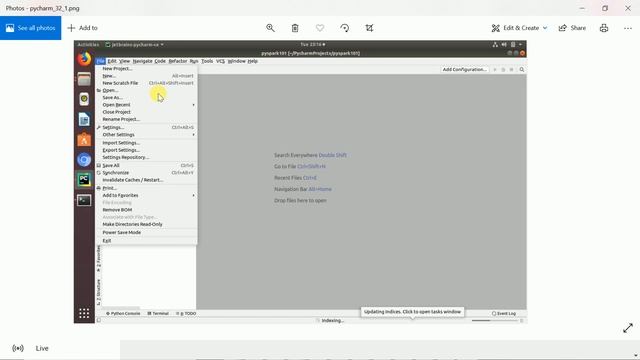The height and width of the screenshot is (360, 640).
Task: Open the Edit menu in PyCharm
Action: [x=112, y=61]
